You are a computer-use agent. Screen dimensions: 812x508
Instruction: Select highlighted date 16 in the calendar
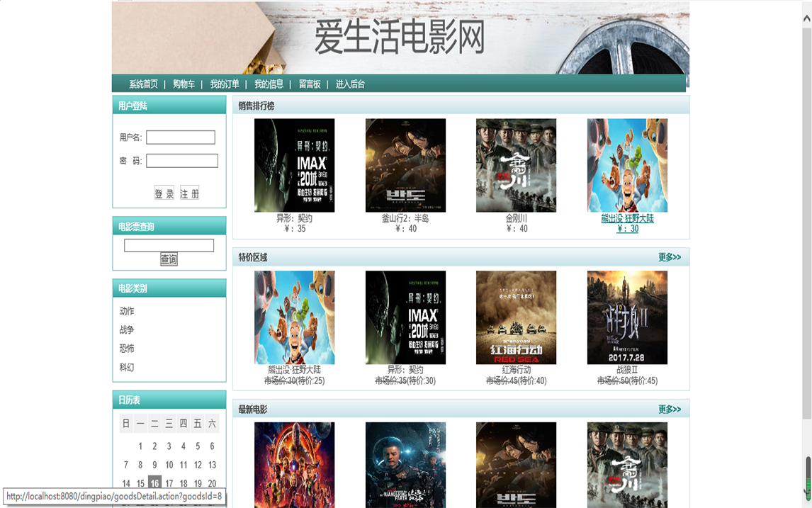[154, 483]
